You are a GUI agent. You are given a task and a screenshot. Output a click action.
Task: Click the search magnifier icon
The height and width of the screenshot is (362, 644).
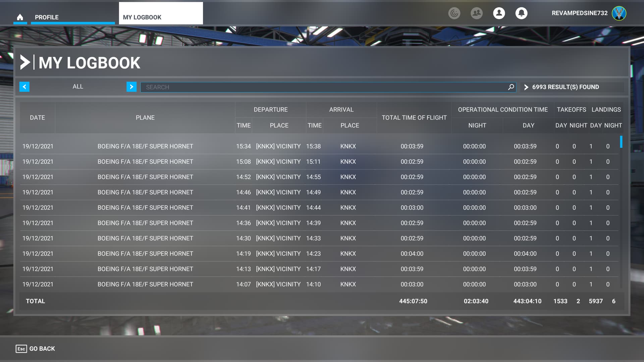click(511, 87)
